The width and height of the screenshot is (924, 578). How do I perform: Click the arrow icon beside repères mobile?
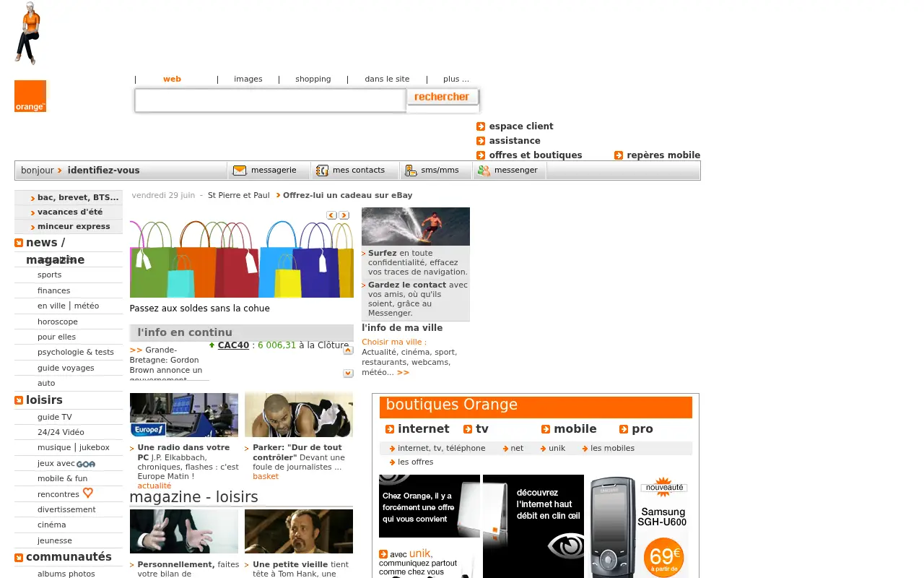(x=619, y=155)
